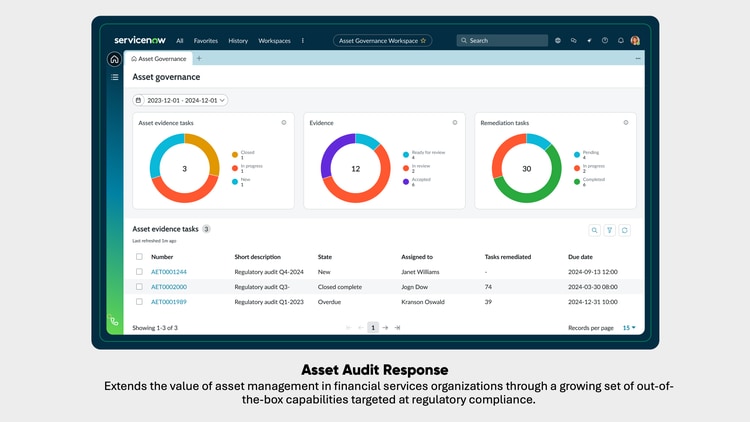Open the user profile avatar

(x=635, y=41)
